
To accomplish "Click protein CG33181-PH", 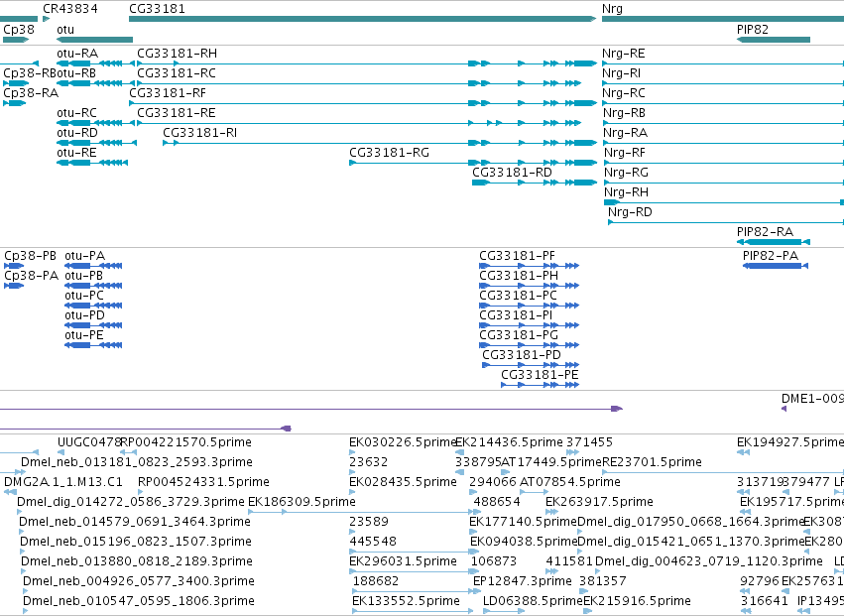I will click(x=519, y=276).
